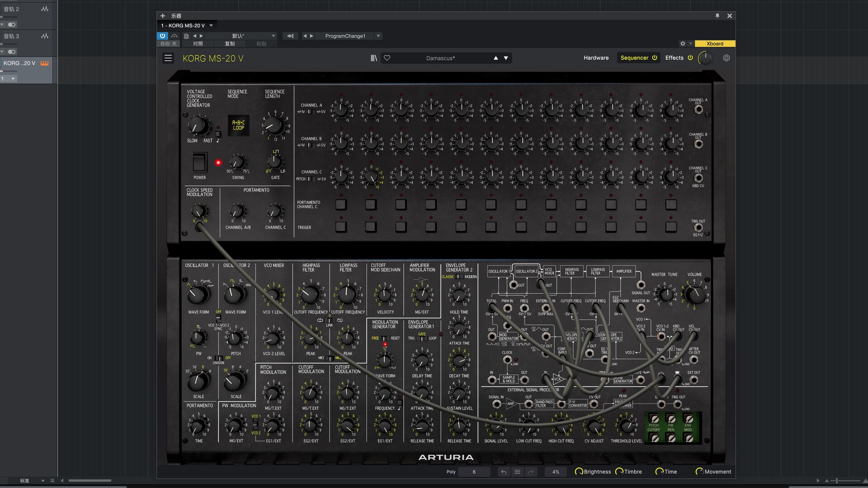Click the sequencer TRIG OUT jack
Viewport: 868px width, 488px height.
698,228
